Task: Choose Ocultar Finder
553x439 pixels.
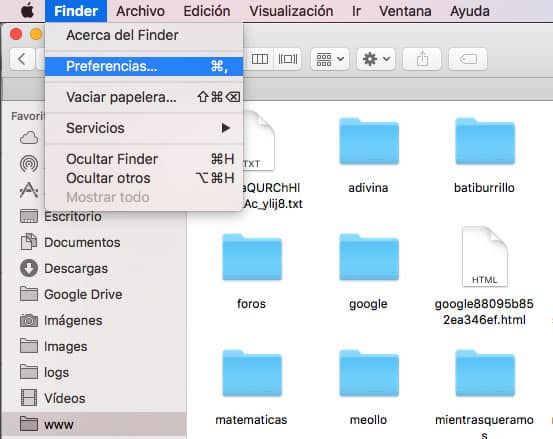Action: [144, 159]
